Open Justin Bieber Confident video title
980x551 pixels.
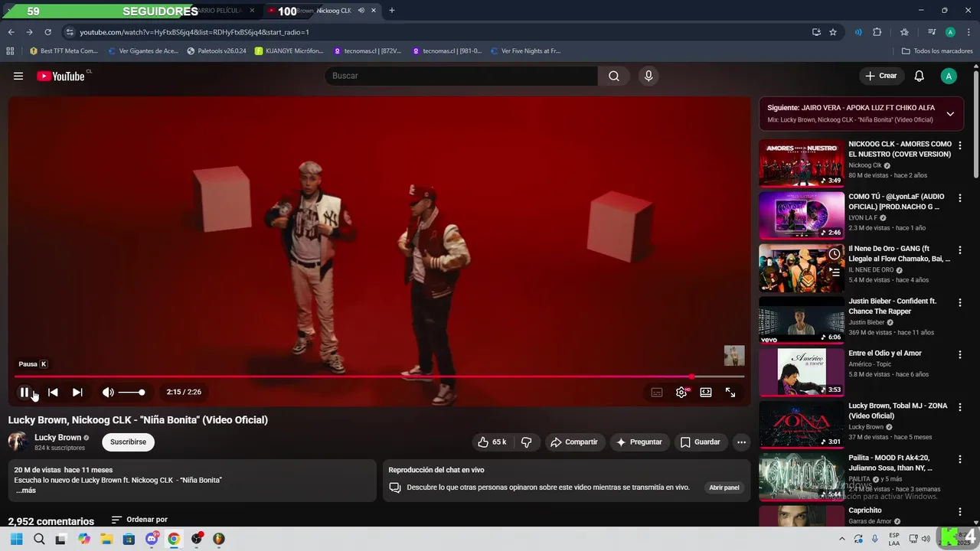point(892,306)
